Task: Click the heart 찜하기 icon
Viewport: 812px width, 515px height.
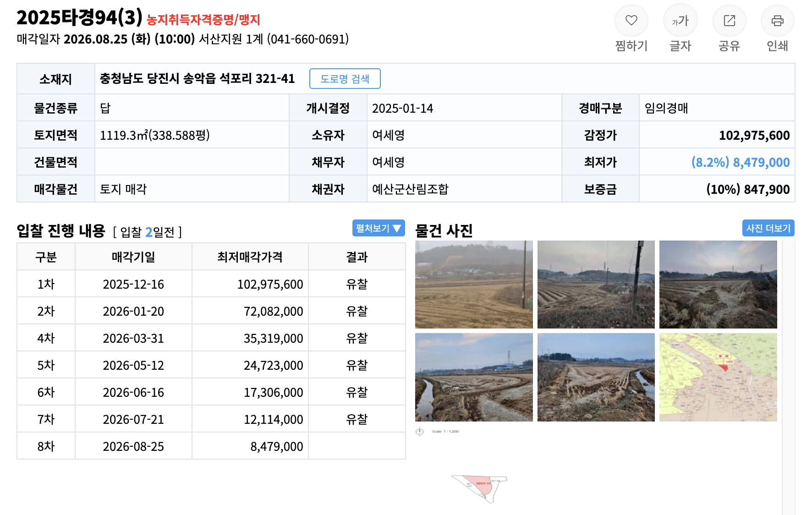Action: pyautogui.click(x=631, y=21)
